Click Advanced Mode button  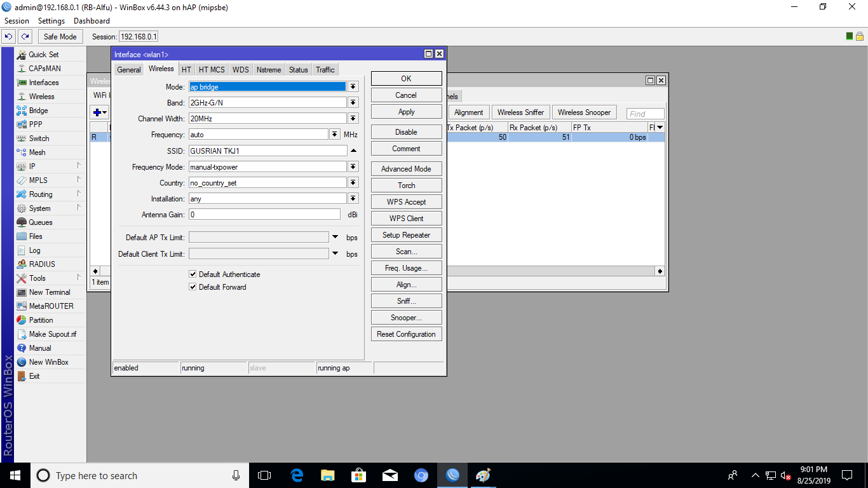407,169
